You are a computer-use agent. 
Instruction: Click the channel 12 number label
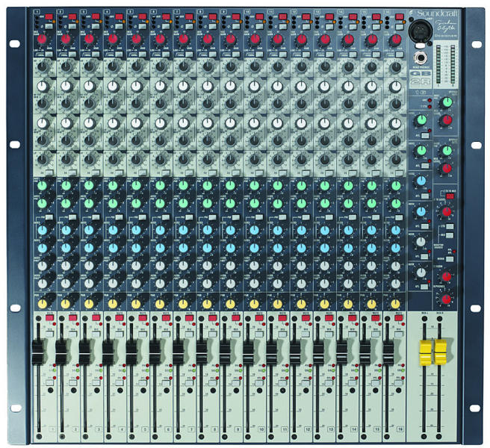point(307,429)
